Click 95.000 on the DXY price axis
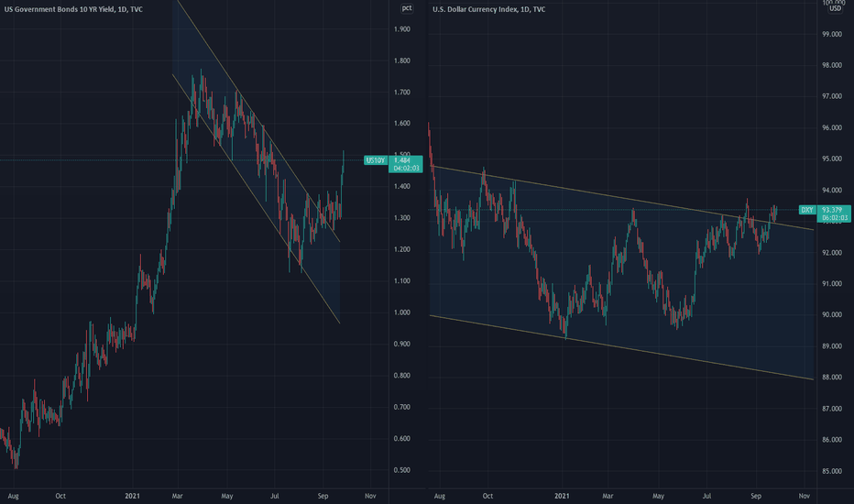The height and width of the screenshot is (504, 854). tap(832, 159)
